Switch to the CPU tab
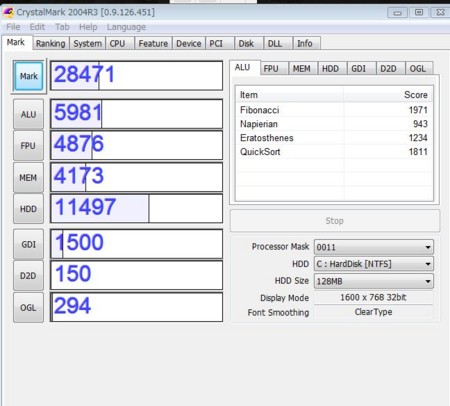This screenshot has height=406, width=450. (117, 44)
